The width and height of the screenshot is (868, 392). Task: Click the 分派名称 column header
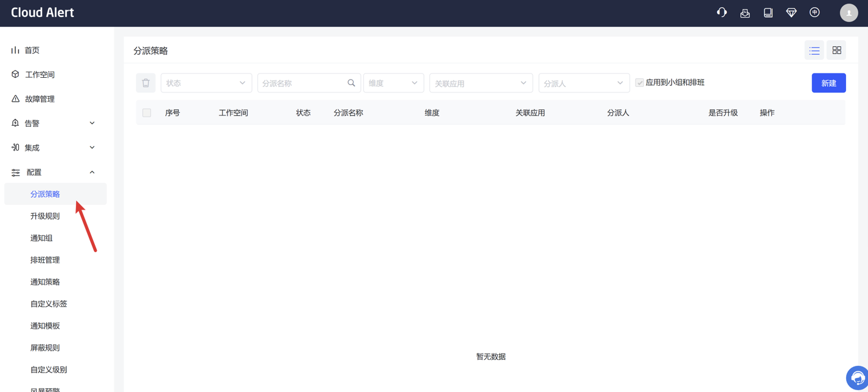(x=349, y=113)
